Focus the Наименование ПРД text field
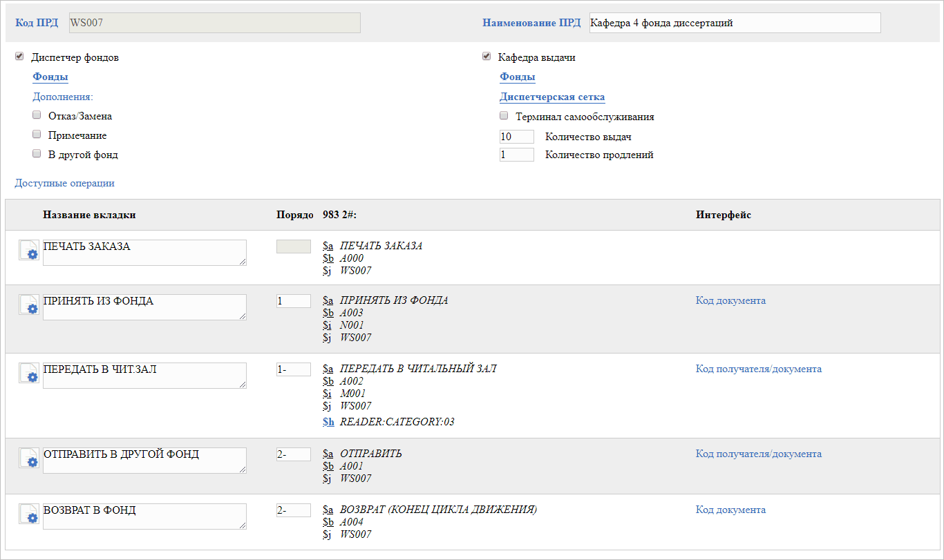This screenshot has height=560, width=944. [x=735, y=23]
